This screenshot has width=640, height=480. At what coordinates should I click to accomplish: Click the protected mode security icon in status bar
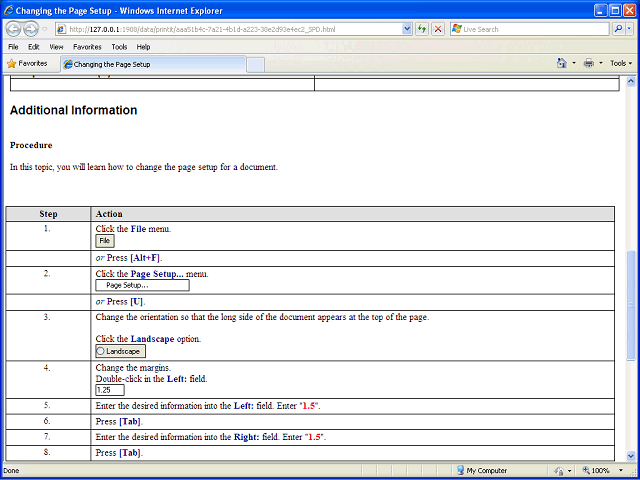(560, 471)
